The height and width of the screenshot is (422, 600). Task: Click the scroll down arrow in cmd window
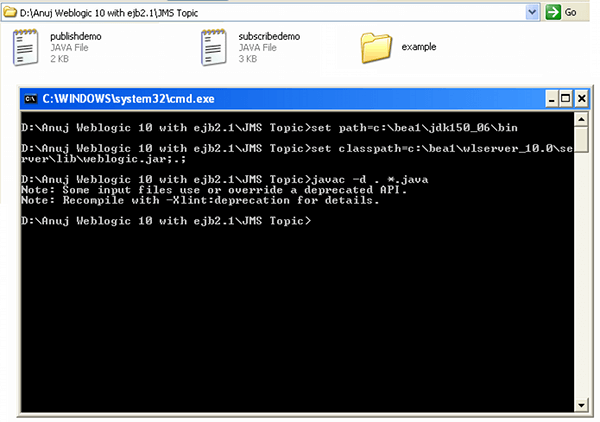pyautogui.click(x=582, y=404)
